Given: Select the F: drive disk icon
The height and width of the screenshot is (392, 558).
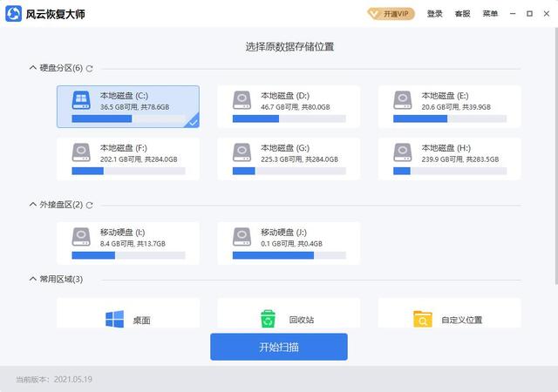Looking at the screenshot, I should (x=81, y=152).
